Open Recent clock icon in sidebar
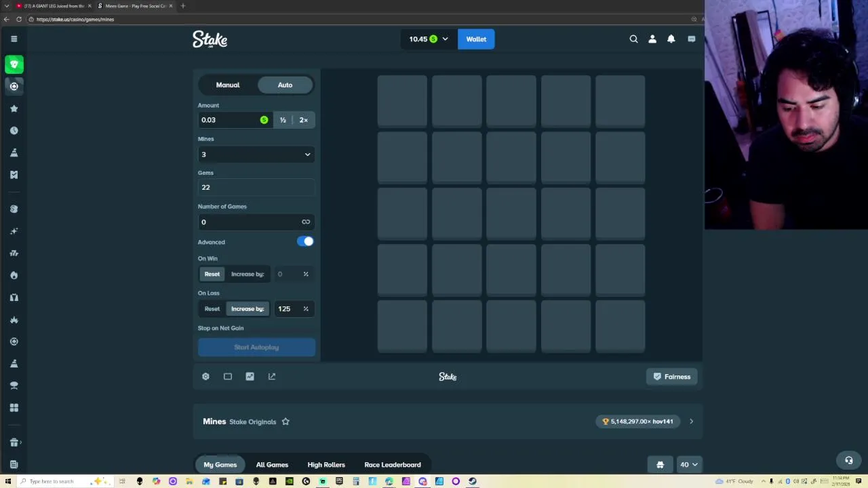868x488 pixels. (14, 130)
